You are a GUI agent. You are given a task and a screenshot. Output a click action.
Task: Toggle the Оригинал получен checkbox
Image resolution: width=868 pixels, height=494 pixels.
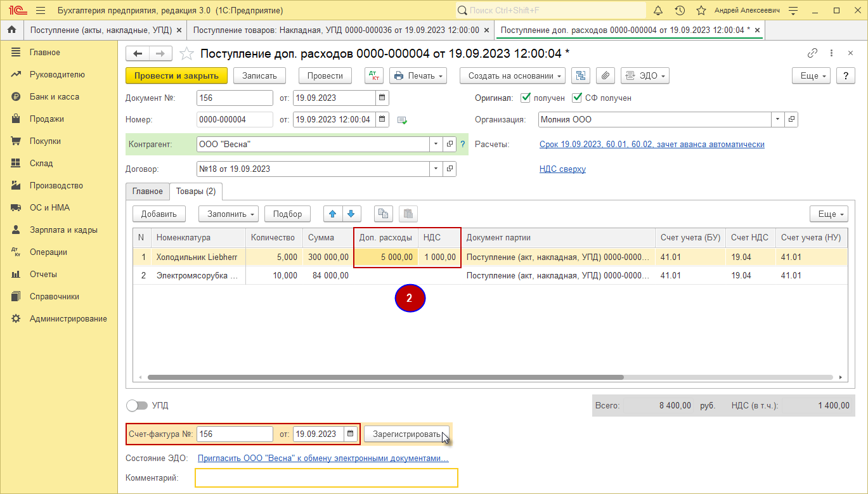[525, 98]
